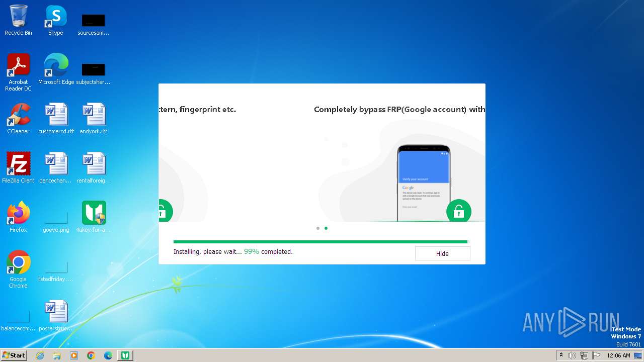Launch Skype from the desktop
644x362 pixels.
[56, 20]
